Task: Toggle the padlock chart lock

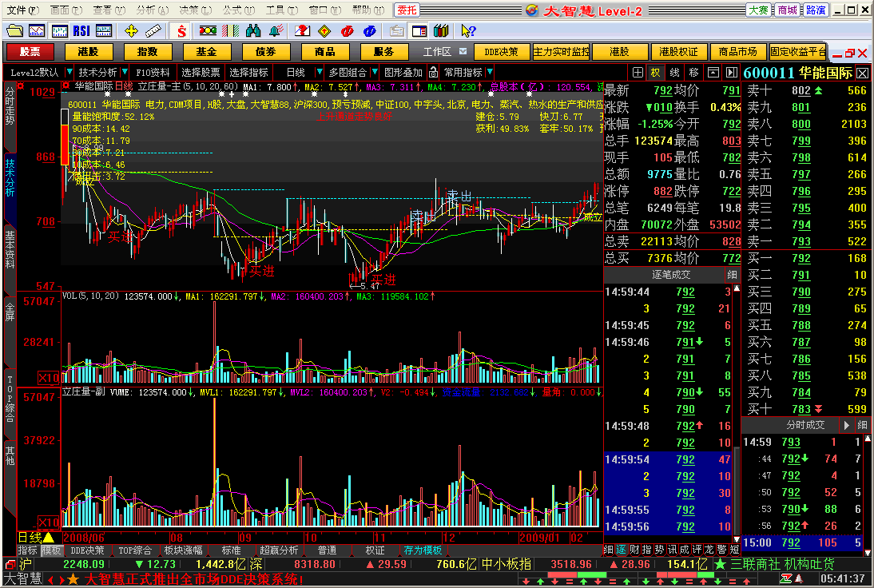Action: pos(433,73)
